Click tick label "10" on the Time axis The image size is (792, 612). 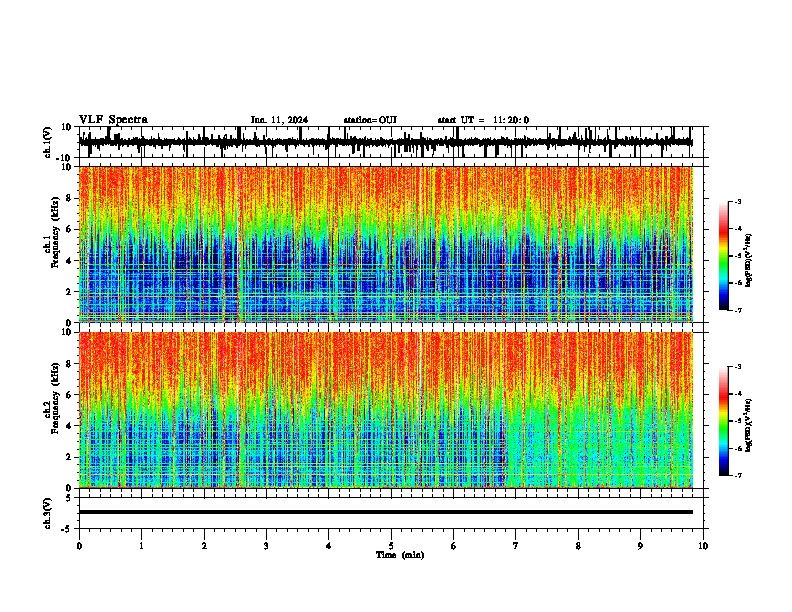point(703,546)
